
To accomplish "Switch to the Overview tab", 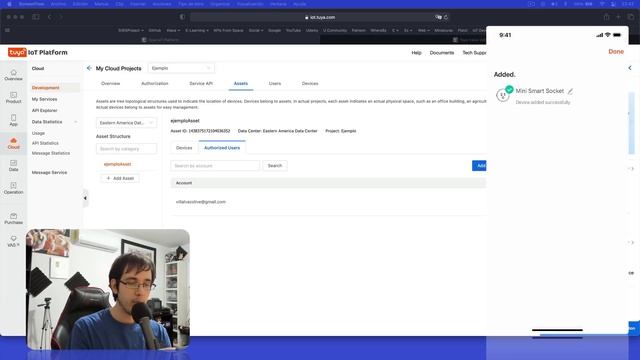I will [111, 83].
